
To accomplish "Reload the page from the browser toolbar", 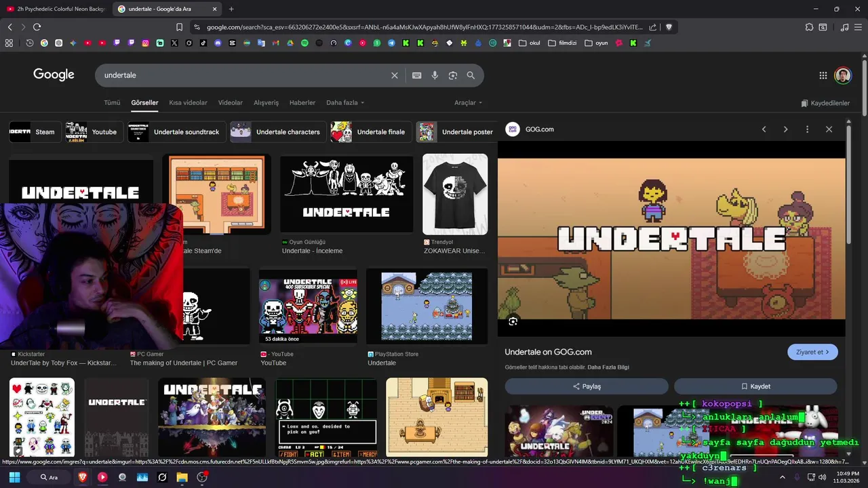I will coord(37,27).
